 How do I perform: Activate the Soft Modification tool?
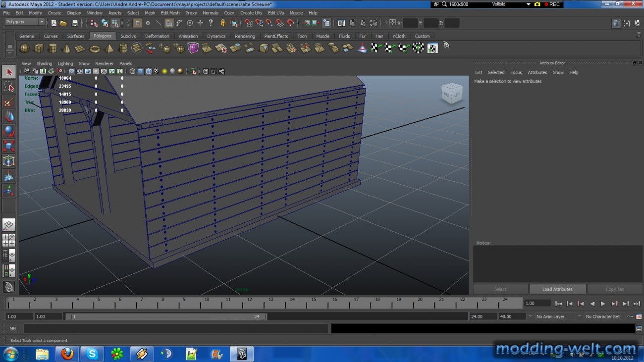coord(9,176)
